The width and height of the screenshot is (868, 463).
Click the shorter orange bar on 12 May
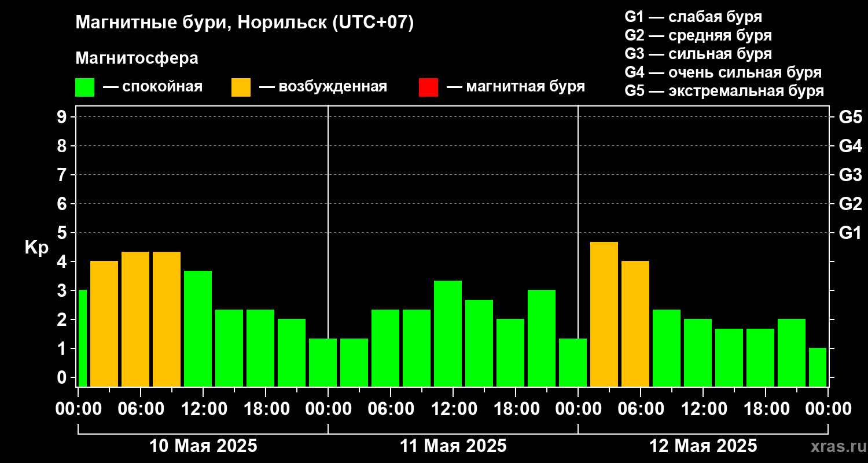635,324
